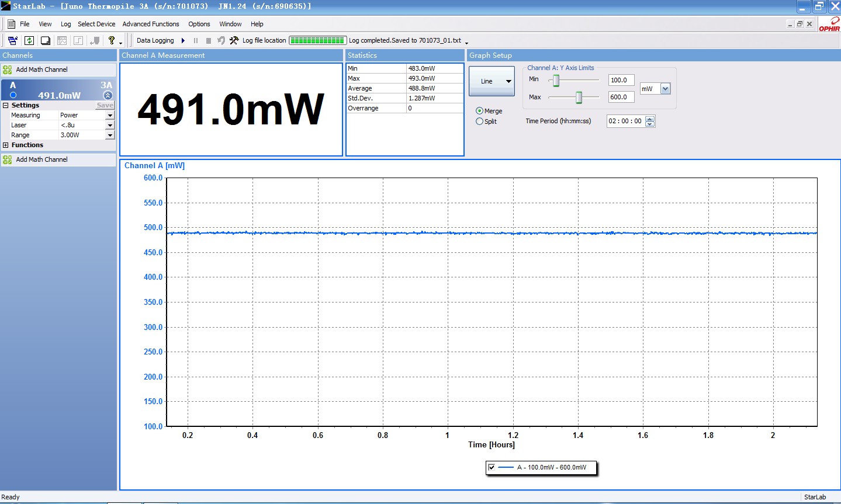
Task: Stop data logging with the square icon
Action: coord(208,41)
